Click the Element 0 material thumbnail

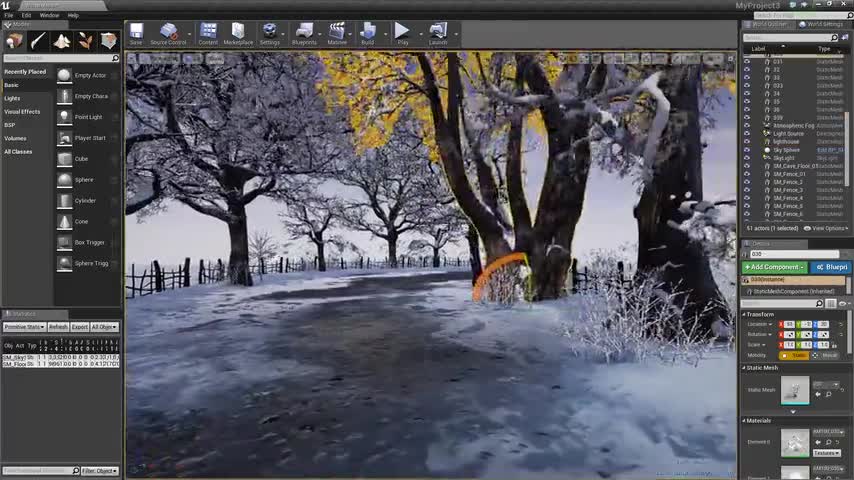point(795,442)
